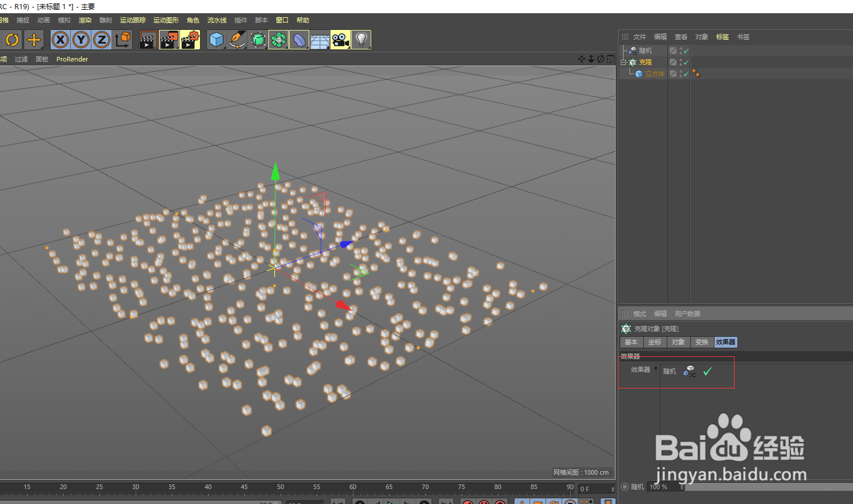
Task: Render the active view clapperboard
Action: tap(148, 40)
